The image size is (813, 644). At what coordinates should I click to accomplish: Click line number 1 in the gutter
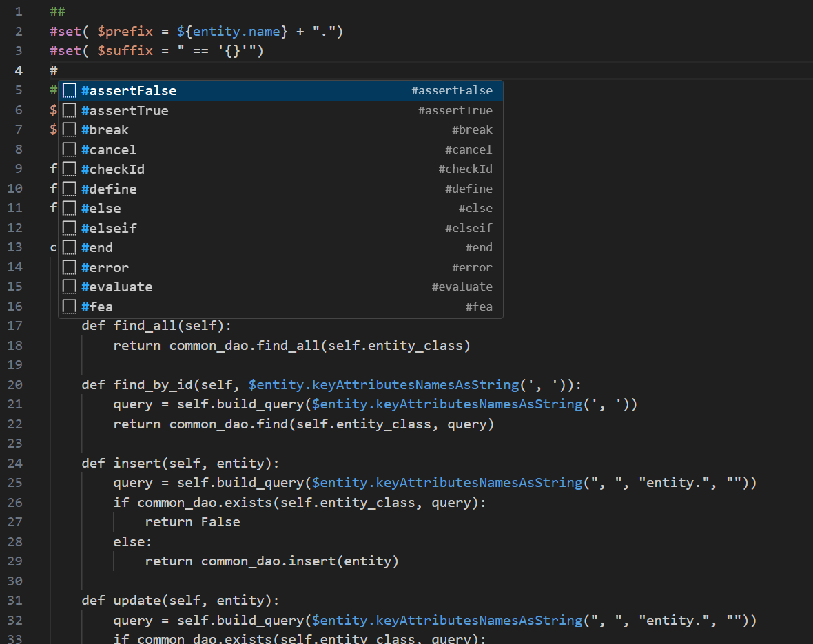(19, 12)
